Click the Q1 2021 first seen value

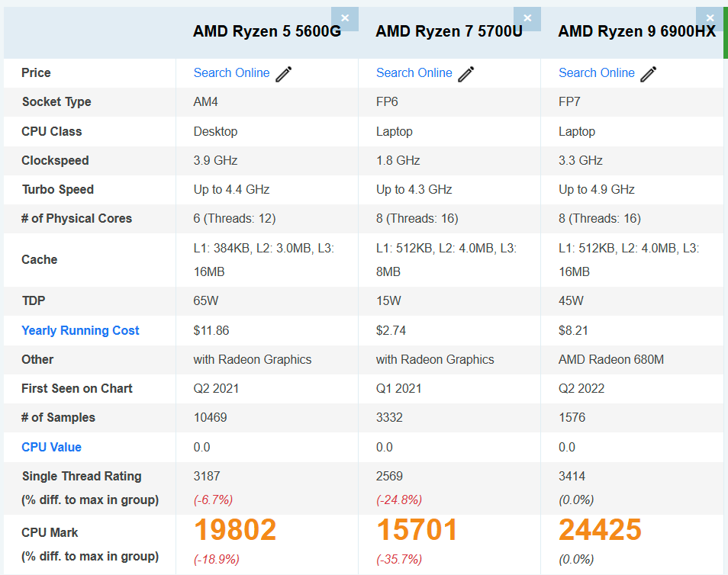pyautogui.click(x=398, y=388)
